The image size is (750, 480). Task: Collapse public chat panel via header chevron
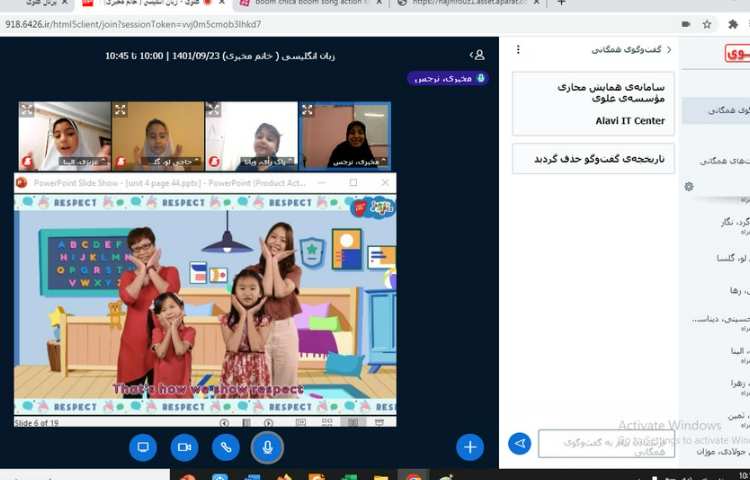669,49
